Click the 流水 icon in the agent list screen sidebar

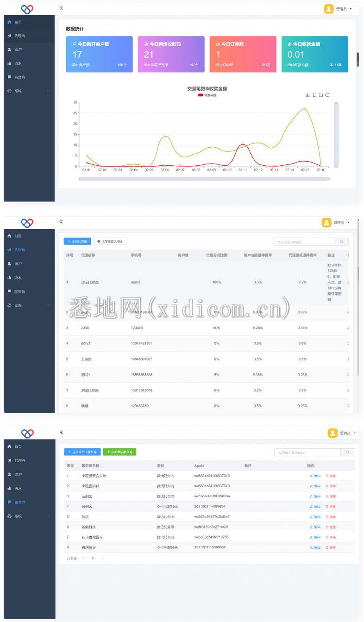(9, 277)
